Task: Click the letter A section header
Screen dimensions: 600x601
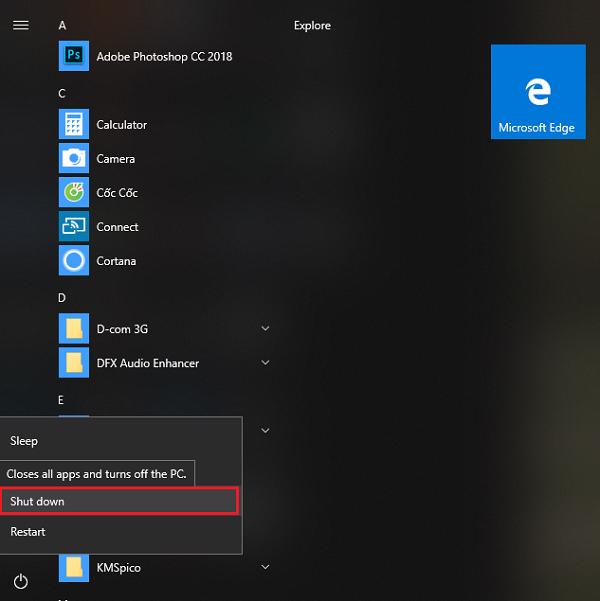Action: tap(62, 25)
